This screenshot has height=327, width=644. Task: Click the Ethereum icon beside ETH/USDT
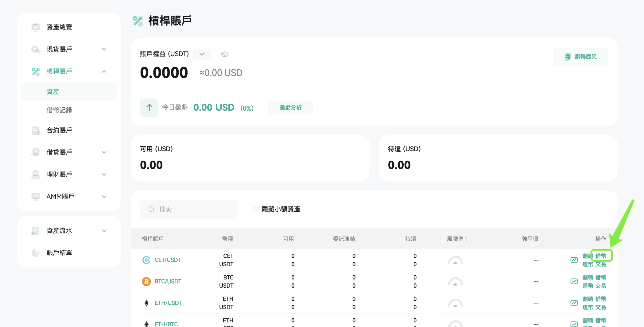146,303
